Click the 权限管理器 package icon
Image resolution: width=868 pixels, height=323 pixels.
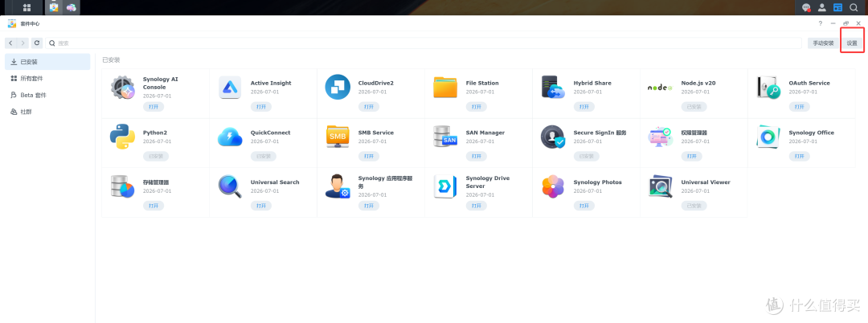coord(660,137)
